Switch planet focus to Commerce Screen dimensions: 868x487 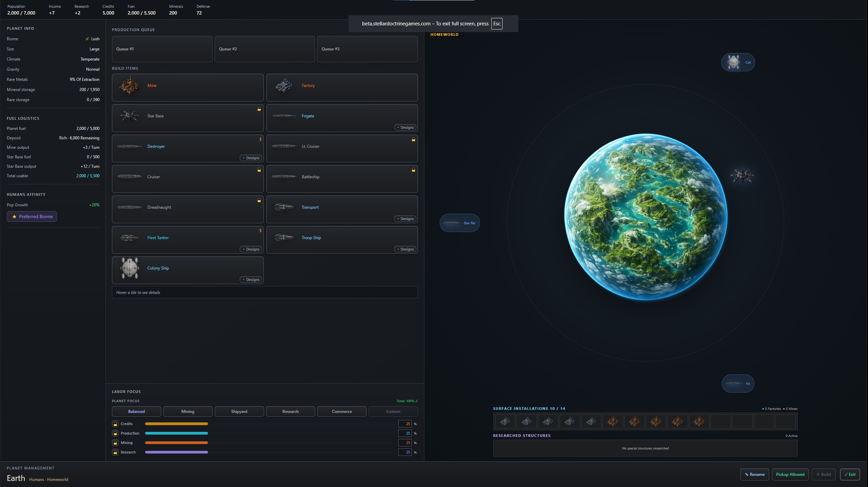[x=342, y=412]
